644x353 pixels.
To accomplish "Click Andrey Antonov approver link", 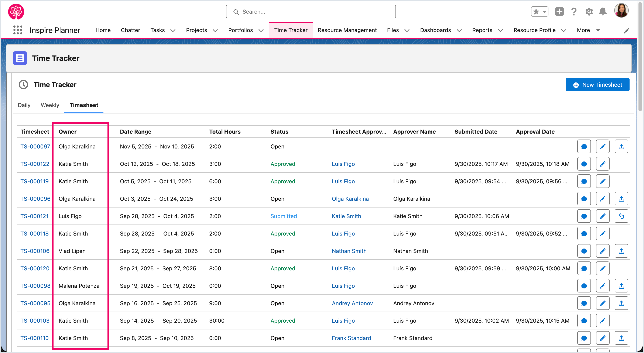I will (x=352, y=303).
